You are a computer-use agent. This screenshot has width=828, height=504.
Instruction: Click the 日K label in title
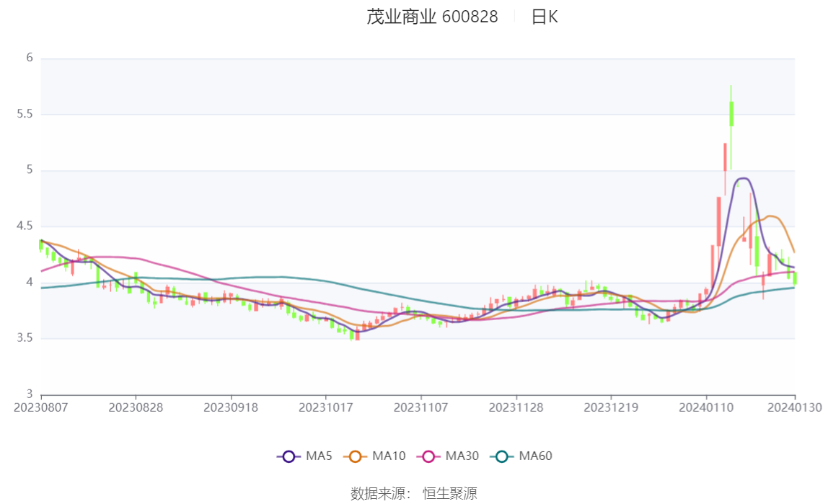(545, 17)
